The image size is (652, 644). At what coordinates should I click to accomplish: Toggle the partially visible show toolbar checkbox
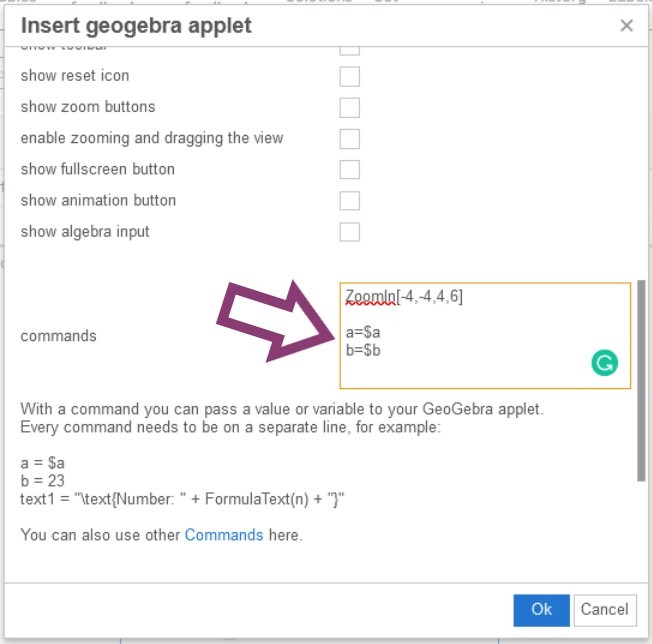tap(349, 49)
